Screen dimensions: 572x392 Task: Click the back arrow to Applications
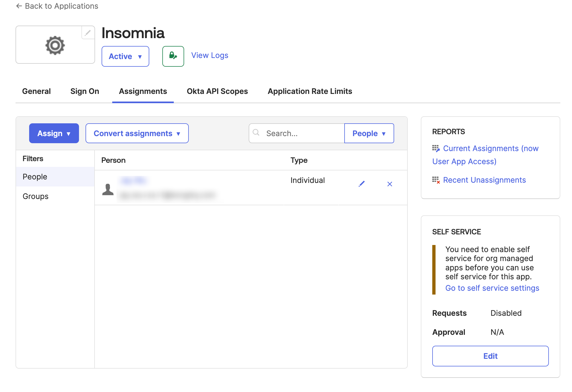(x=19, y=6)
